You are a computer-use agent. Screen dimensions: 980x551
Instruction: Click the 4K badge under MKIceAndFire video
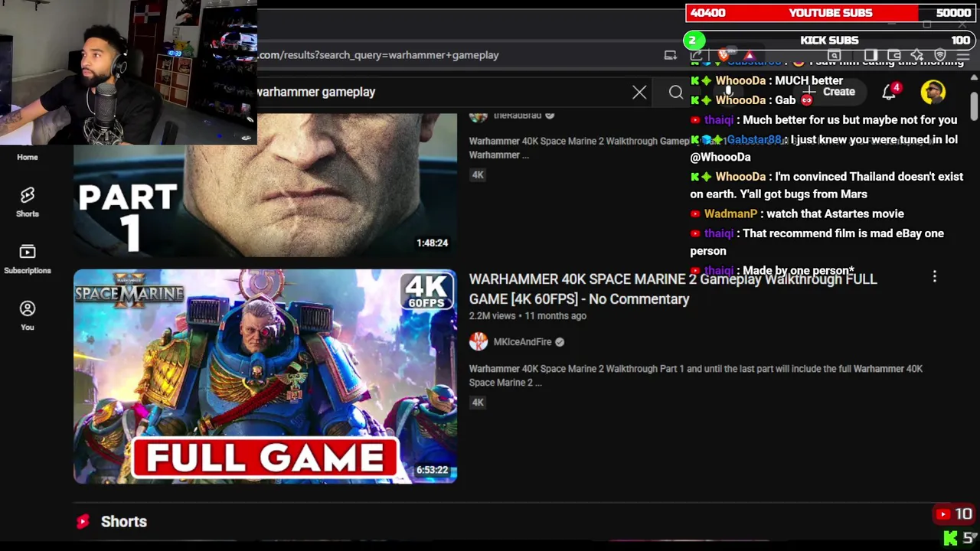click(x=478, y=403)
